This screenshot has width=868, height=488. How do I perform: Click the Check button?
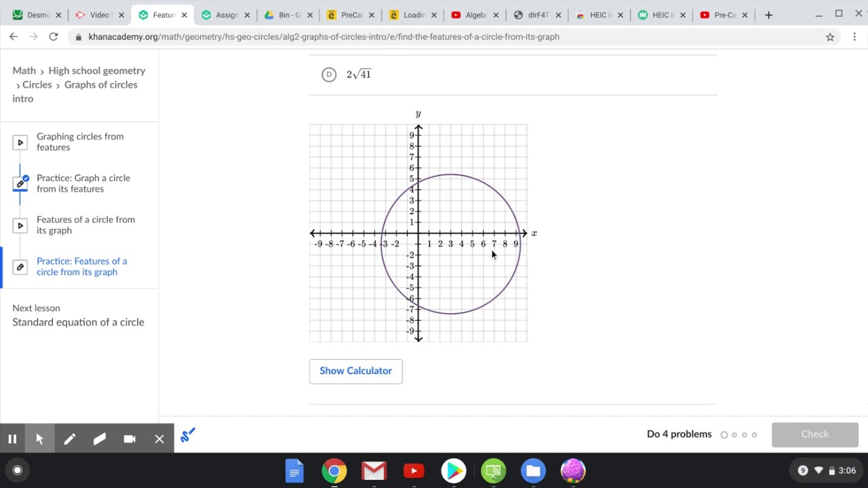tap(815, 434)
